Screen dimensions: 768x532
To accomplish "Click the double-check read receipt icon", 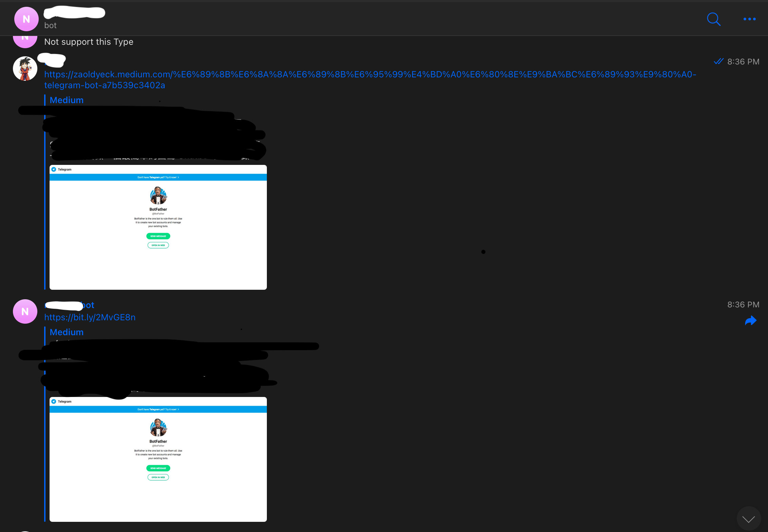I will coord(718,61).
